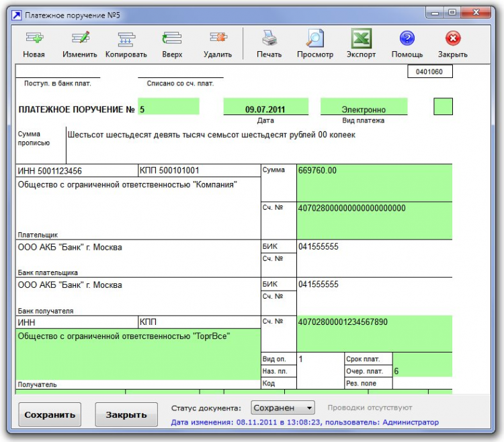Click the red Закрыть toolbar icon
This screenshot has width=504, height=442.
tap(453, 38)
